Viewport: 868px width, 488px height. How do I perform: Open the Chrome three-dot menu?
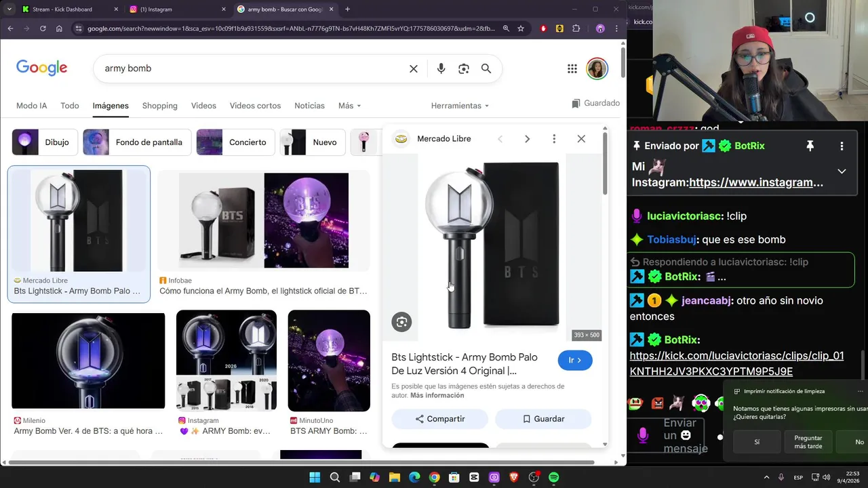pyautogui.click(x=616, y=28)
